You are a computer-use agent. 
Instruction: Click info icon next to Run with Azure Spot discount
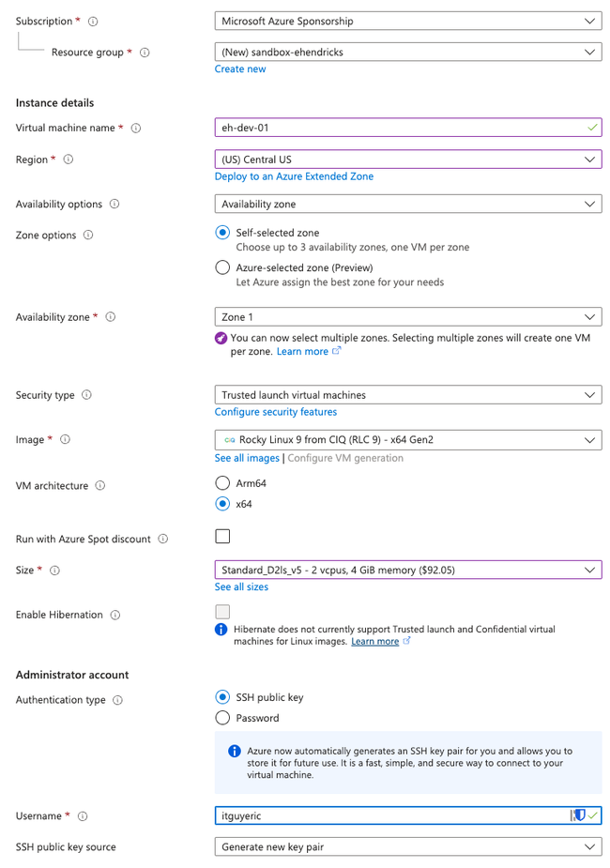pyautogui.click(x=163, y=539)
